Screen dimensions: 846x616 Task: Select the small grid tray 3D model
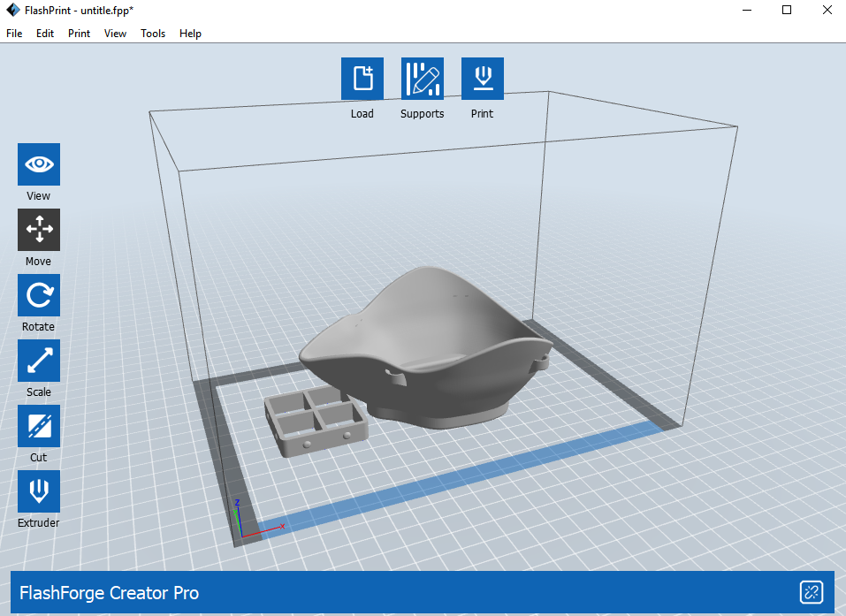(316, 422)
